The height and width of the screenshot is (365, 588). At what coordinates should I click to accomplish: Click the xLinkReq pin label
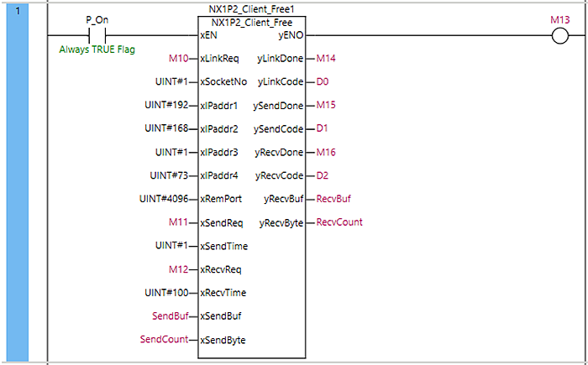[x=220, y=59]
